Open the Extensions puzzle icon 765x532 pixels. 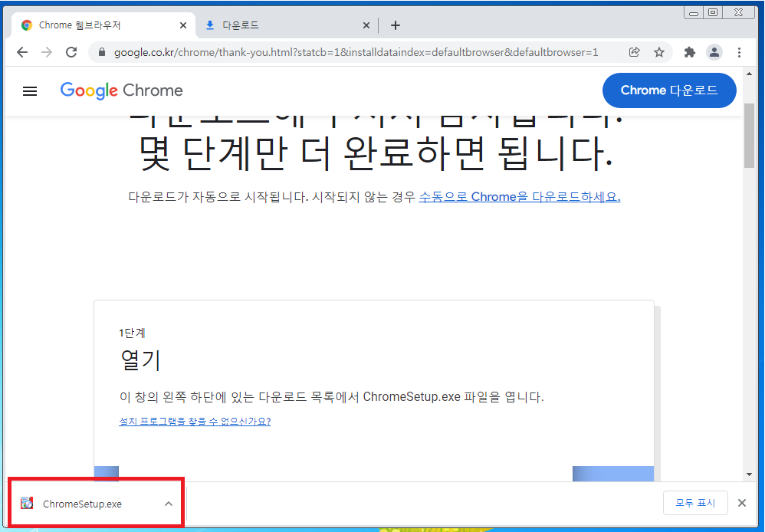pos(689,52)
